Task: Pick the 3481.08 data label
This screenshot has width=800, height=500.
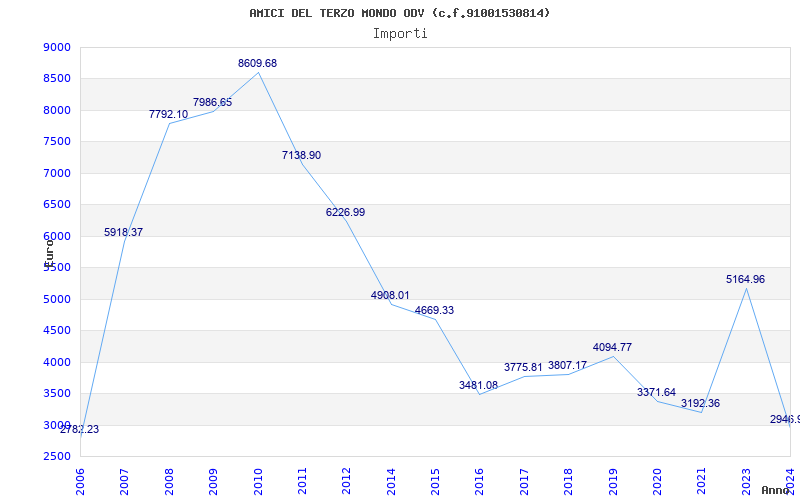Action: 478,386
